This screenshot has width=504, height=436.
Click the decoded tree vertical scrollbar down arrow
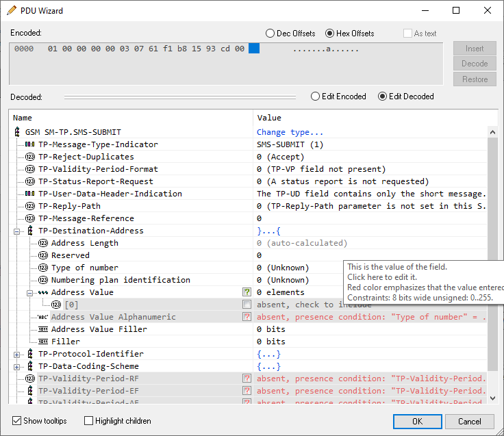coord(492,398)
